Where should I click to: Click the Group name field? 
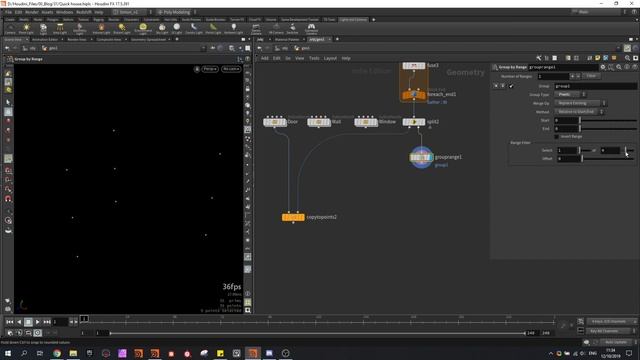pos(595,86)
